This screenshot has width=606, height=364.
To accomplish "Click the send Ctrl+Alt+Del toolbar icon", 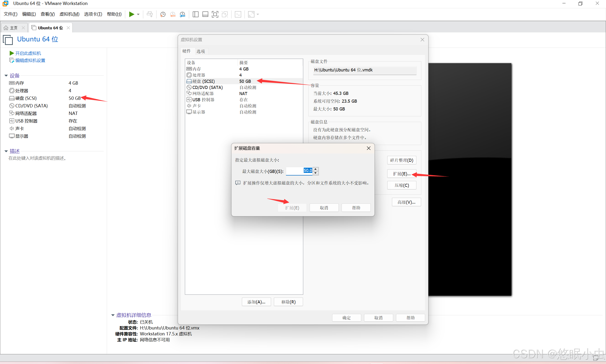I will (x=150, y=14).
